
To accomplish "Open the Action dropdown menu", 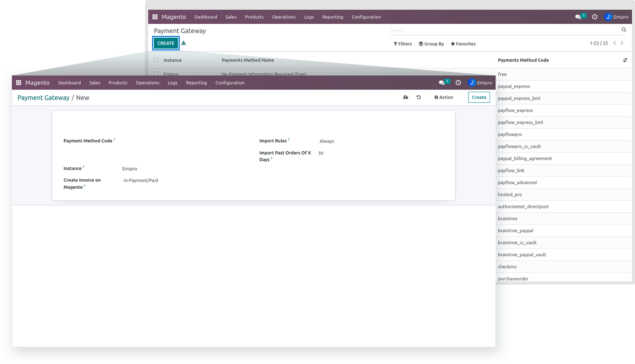I will coord(443,97).
